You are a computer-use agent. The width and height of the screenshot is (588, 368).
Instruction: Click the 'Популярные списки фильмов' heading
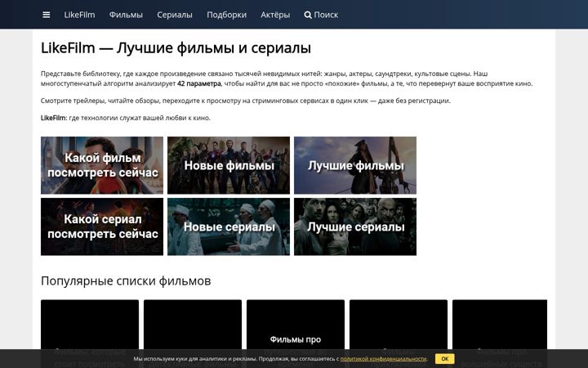coord(126,280)
